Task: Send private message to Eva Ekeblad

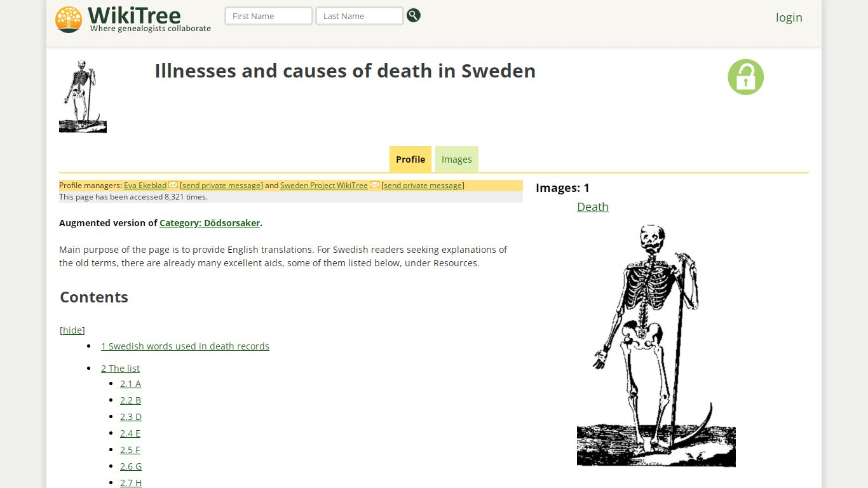Action: coord(221,186)
